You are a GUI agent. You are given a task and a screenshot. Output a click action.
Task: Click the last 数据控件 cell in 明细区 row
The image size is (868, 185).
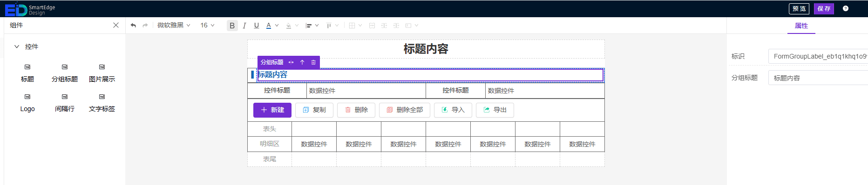(582, 144)
